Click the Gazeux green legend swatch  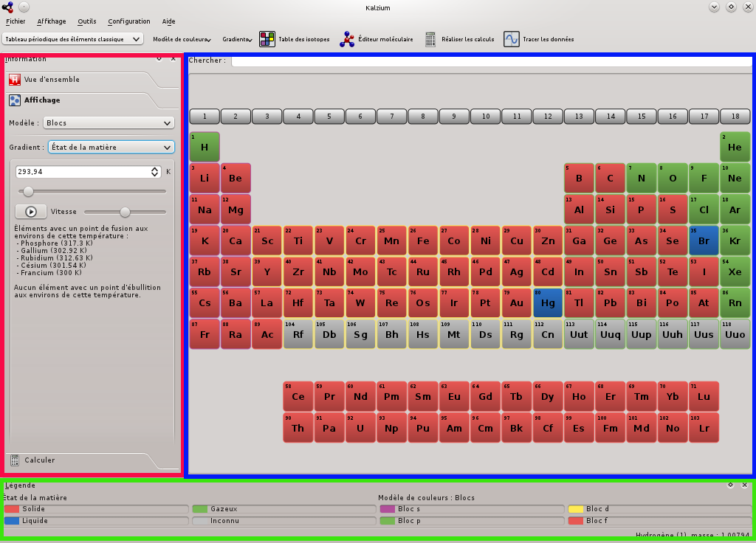point(199,509)
